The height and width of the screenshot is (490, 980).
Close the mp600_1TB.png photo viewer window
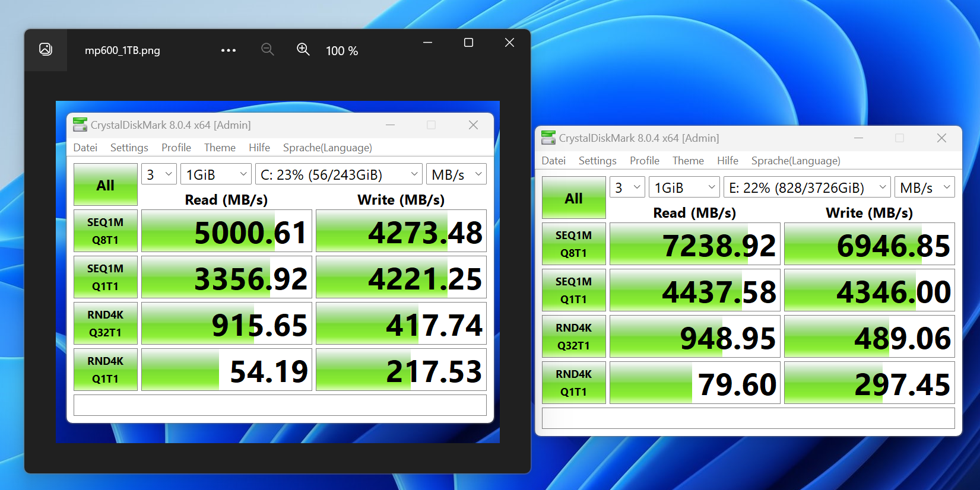509,43
